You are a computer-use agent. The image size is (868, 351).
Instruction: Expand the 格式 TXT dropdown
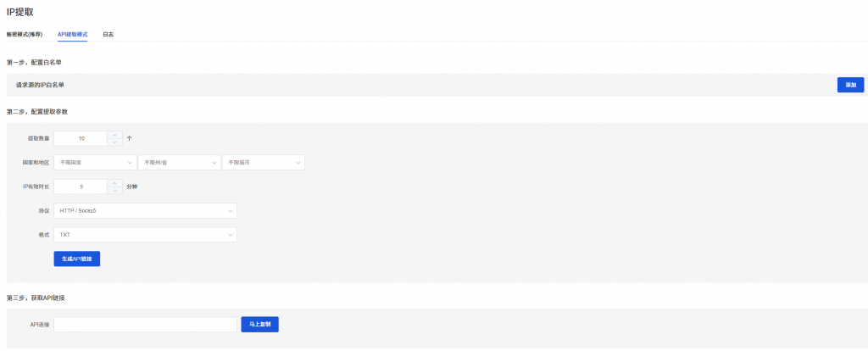pyautogui.click(x=145, y=235)
